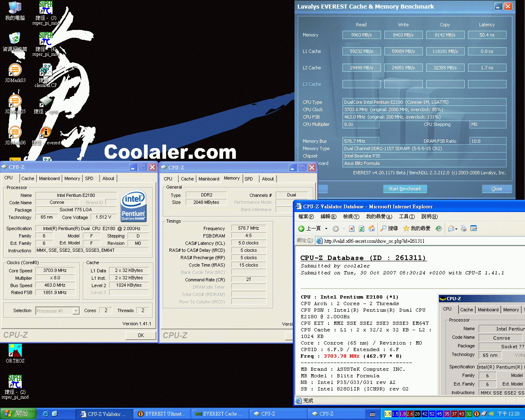Click L1 Cache Copy value 118181 MB/s
The height and width of the screenshot is (420, 525).
[445, 51]
